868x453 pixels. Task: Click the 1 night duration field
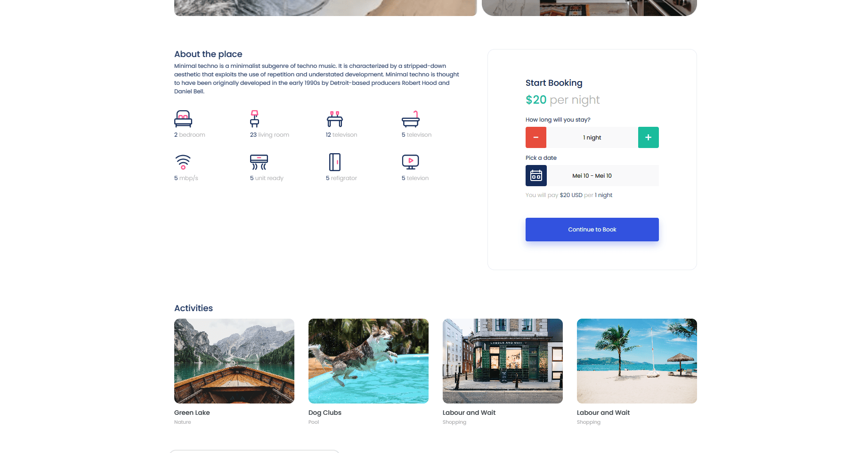(x=592, y=138)
